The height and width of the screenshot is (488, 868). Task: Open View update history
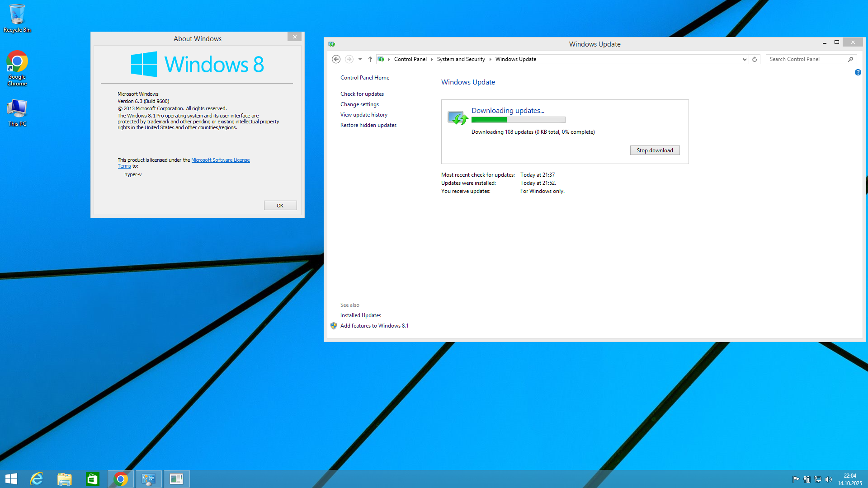click(364, 115)
